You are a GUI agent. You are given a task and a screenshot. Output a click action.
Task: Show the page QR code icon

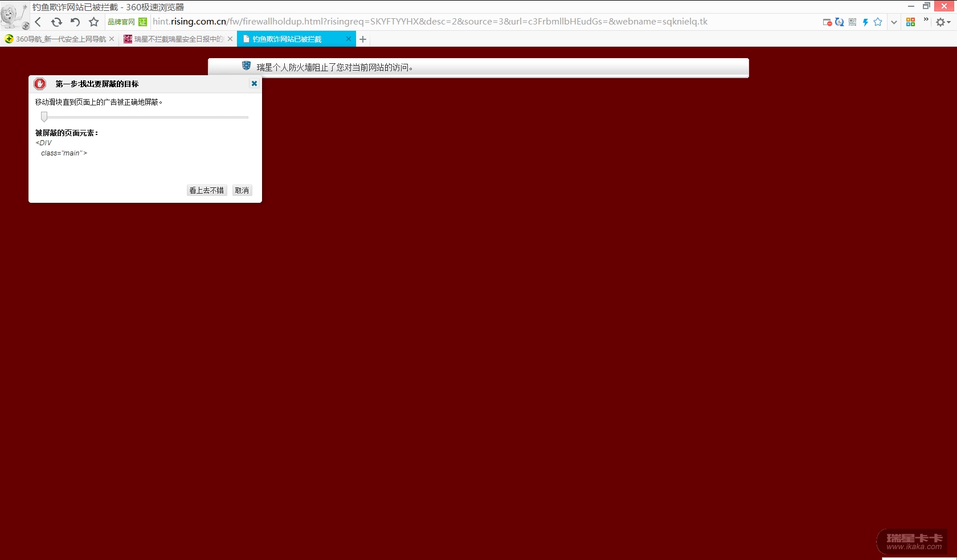(852, 22)
